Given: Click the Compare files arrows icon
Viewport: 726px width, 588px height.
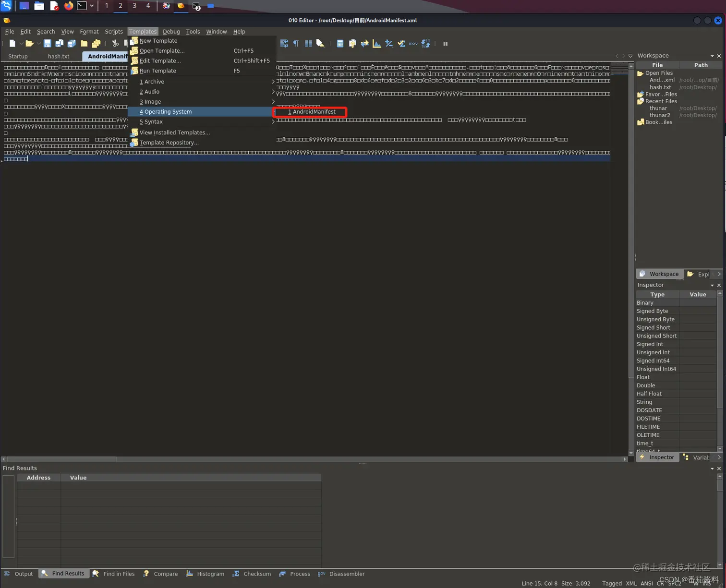Looking at the screenshot, I should tap(364, 43).
